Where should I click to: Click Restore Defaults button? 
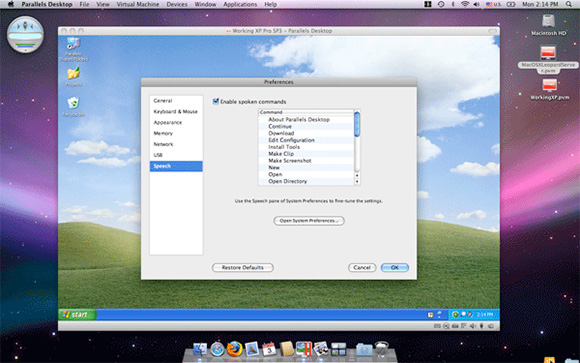click(243, 267)
